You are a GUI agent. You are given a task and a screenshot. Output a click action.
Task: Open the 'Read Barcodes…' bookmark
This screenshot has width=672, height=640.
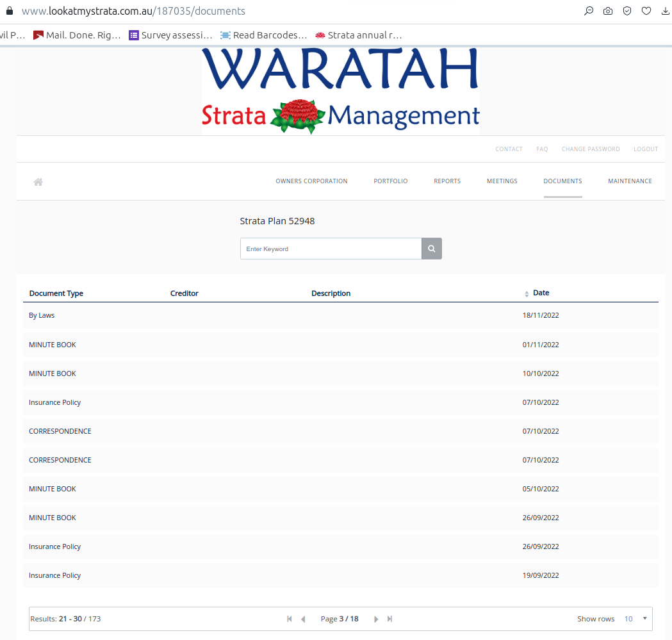(263, 35)
